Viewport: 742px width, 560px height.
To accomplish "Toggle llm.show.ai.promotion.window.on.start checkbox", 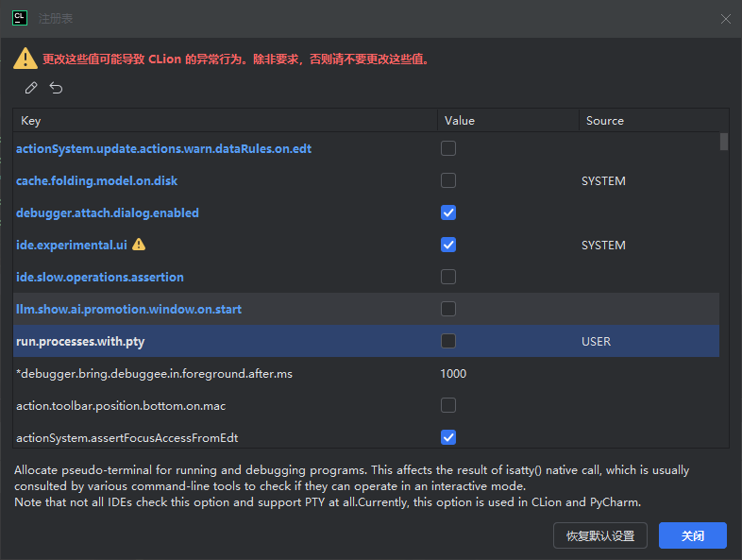I will point(448,309).
